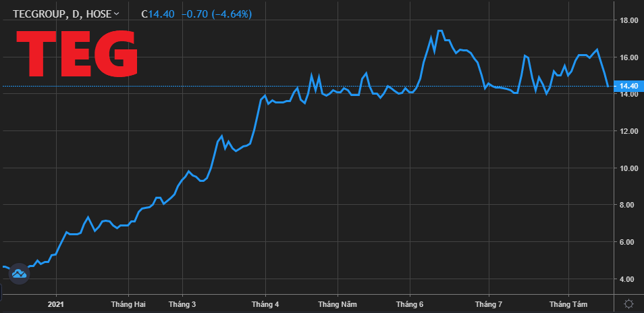The image size is (644, 313).
Task: Click the Tháng 4 time axis label
Action: (265, 304)
